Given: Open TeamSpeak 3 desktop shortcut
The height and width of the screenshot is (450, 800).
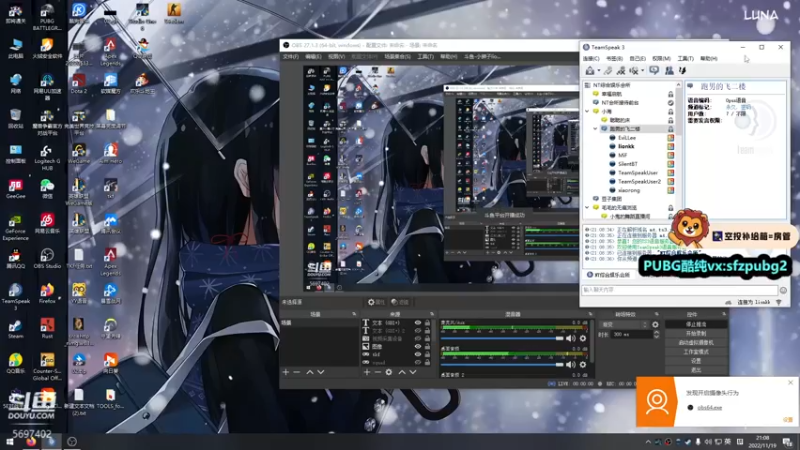Looking at the screenshot, I should (x=15, y=297).
